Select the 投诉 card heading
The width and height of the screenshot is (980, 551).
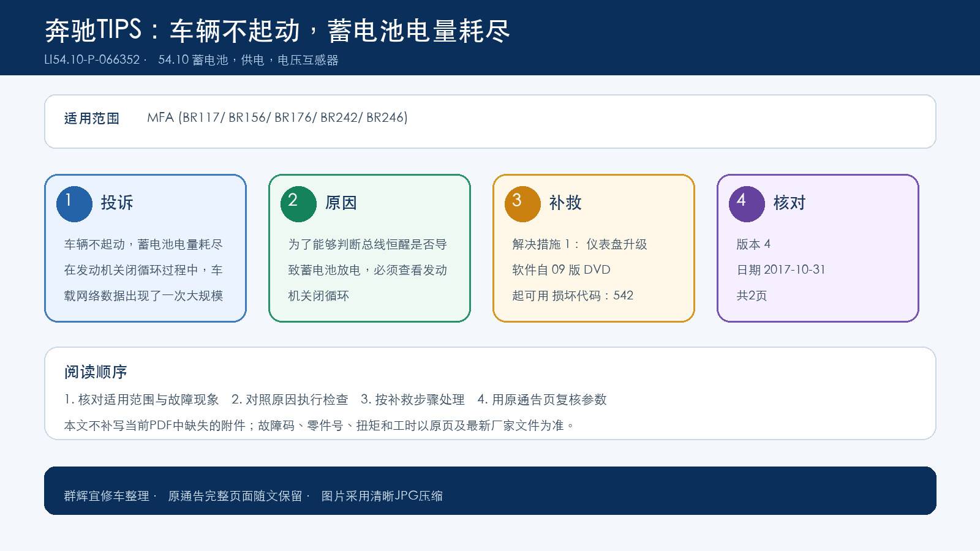(x=117, y=203)
